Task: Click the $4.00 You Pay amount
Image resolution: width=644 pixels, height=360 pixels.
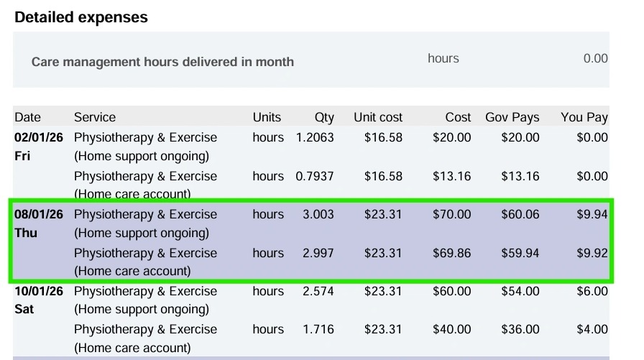Action: 592,329
